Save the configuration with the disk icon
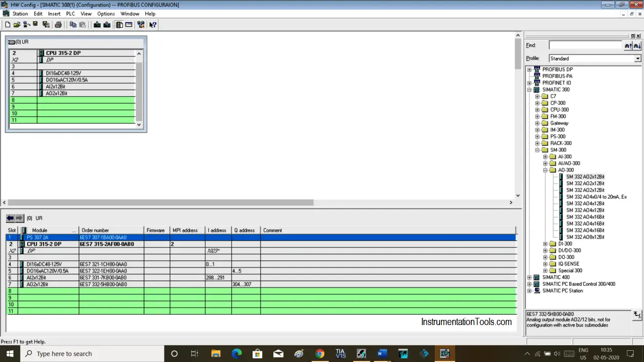The width and height of the screenshot is (644, 362). click(35, 24)
